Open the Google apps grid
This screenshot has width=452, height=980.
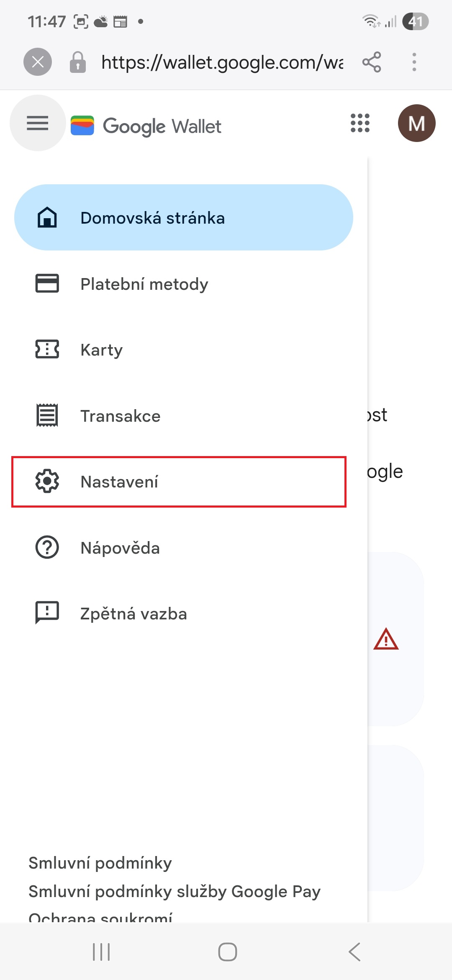point(360,123)
